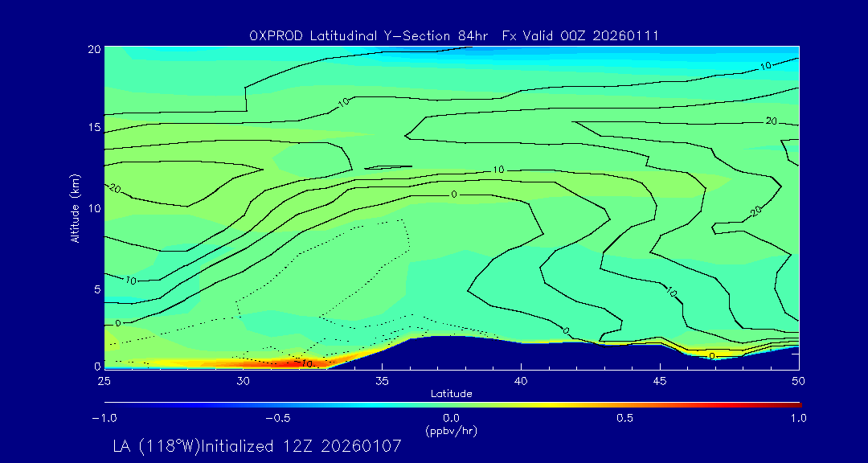This screenshot has height=463, width=868.
Task: Click the 'Latitude' x-axis label
Action: click(x=451, y=395)
